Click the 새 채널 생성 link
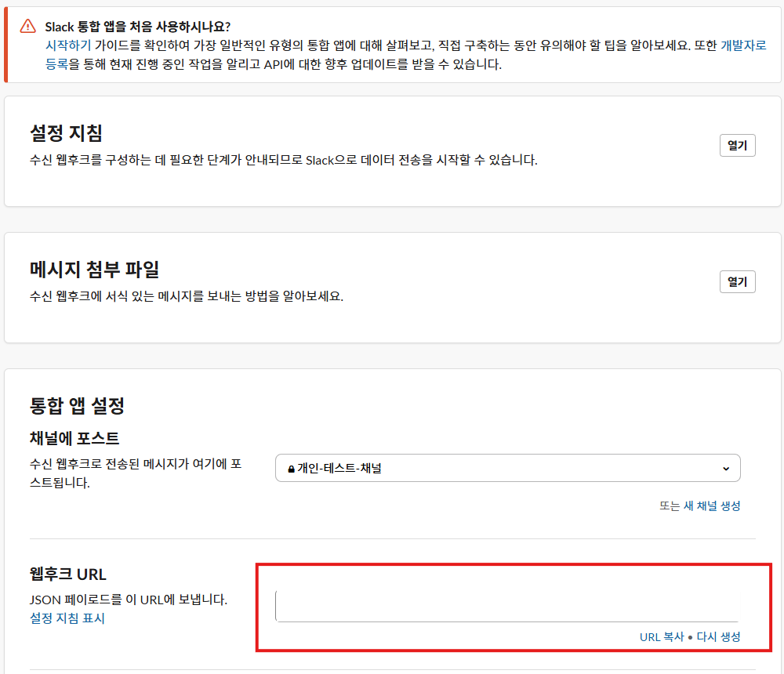The image size is (784, 674). [714, 506]
